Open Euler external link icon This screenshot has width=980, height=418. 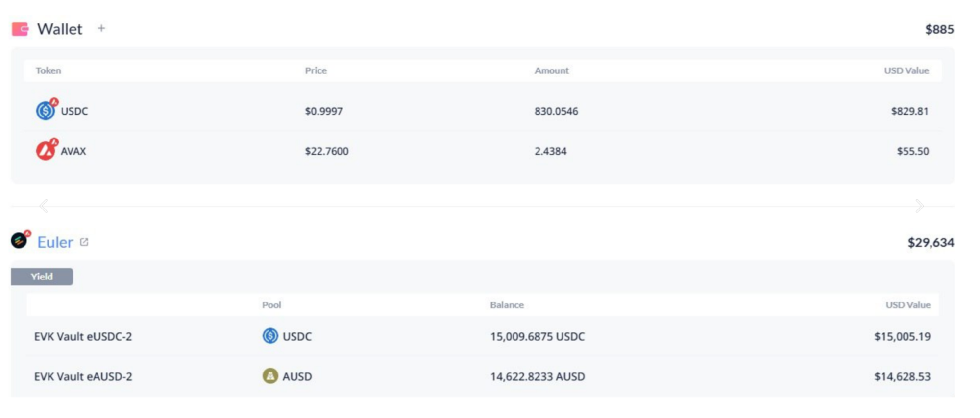[84, 242]
